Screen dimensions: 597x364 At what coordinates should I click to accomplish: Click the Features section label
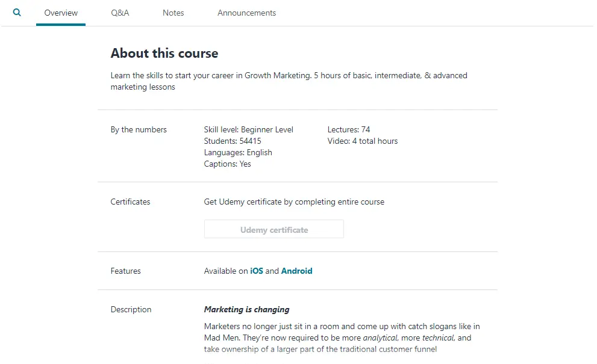125,271
